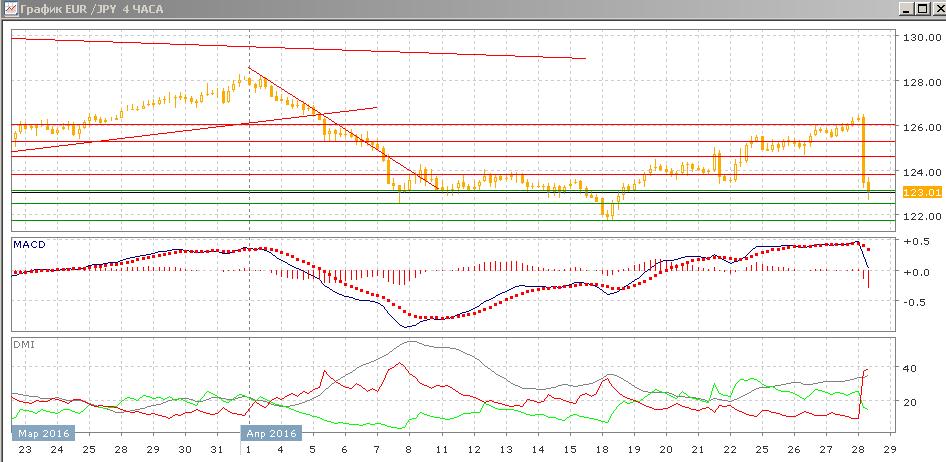Close the EUR/JPY chart window

point(937,8)
